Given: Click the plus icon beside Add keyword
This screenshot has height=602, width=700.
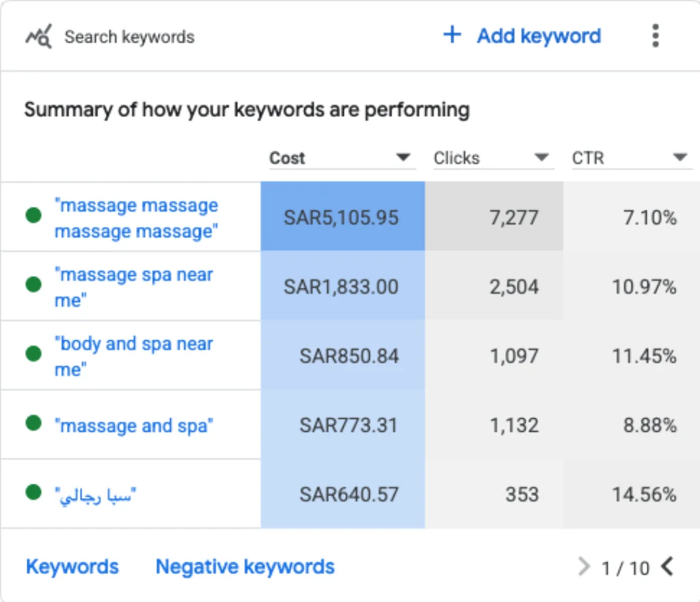Looking at the screenshot, I should 452,34.
